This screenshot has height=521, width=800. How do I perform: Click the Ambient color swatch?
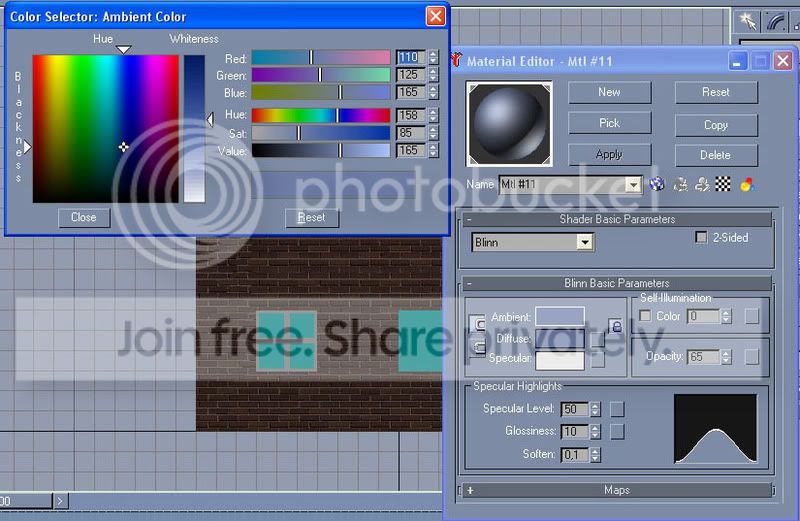(x=560, y=316)
